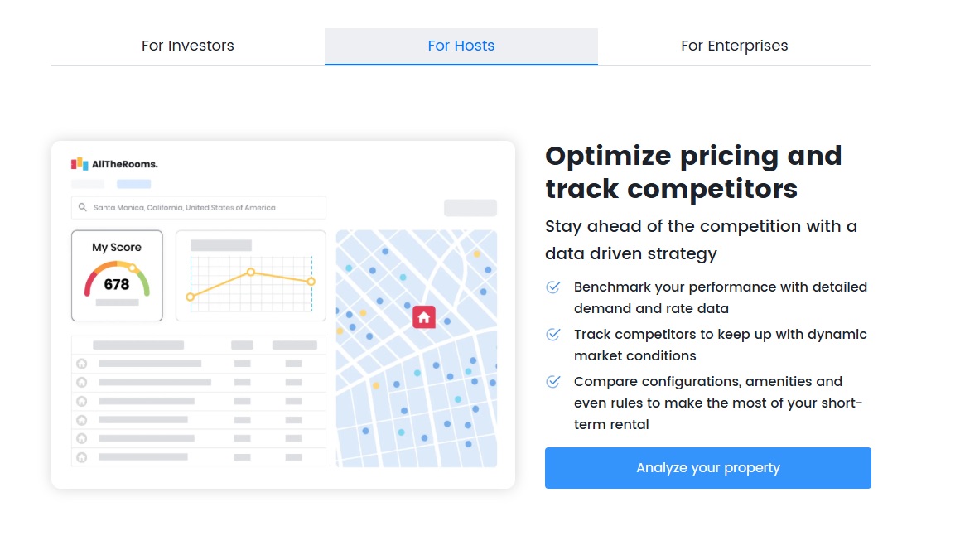Click the gray button right of search field

(x=470, y=207)
